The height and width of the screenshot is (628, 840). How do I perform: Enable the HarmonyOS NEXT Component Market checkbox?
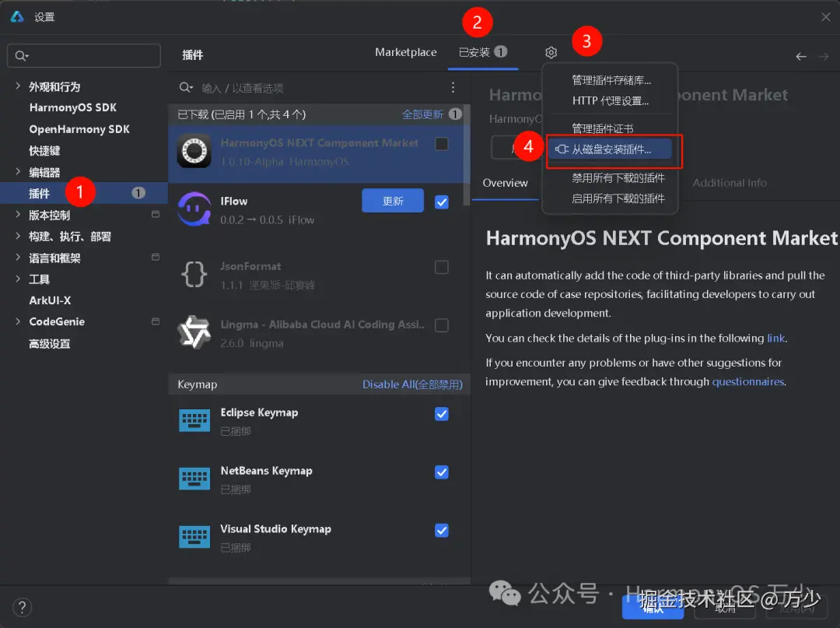pyautogui.click(x=442, y=144)
